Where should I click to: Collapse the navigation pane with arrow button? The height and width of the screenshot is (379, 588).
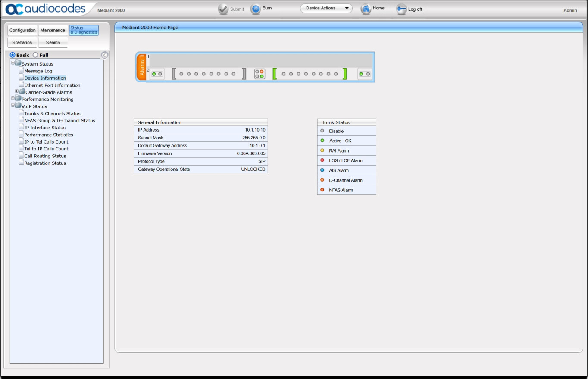[x=104, y=55]
